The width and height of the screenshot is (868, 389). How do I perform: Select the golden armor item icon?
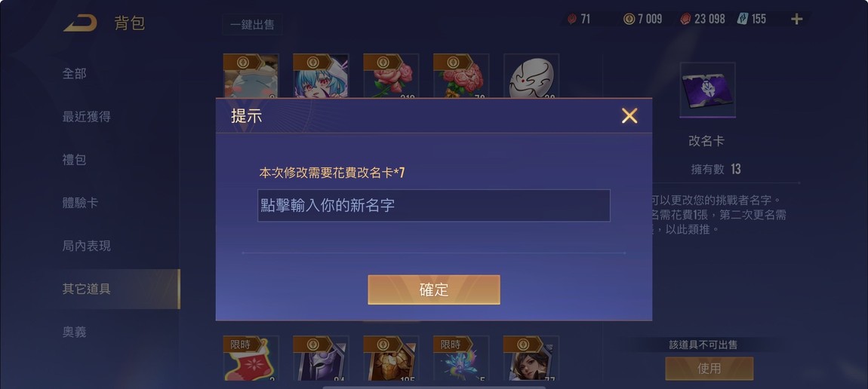tap(391, 358)
